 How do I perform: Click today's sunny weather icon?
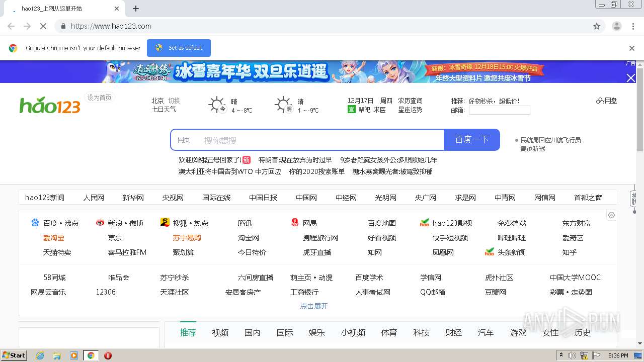(218, 105)
